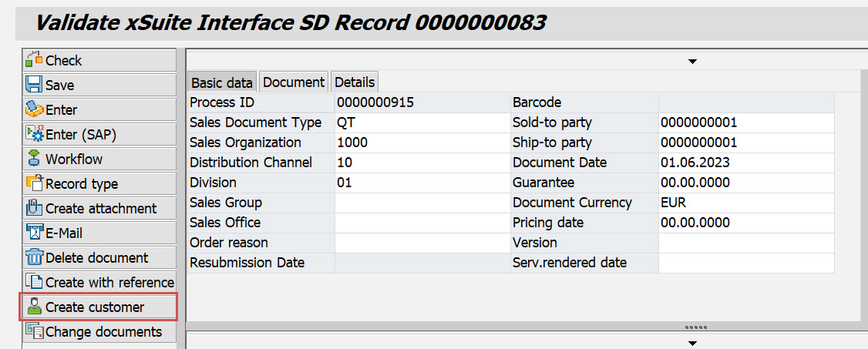Click the Create customer person icon

tap(35, 307)
